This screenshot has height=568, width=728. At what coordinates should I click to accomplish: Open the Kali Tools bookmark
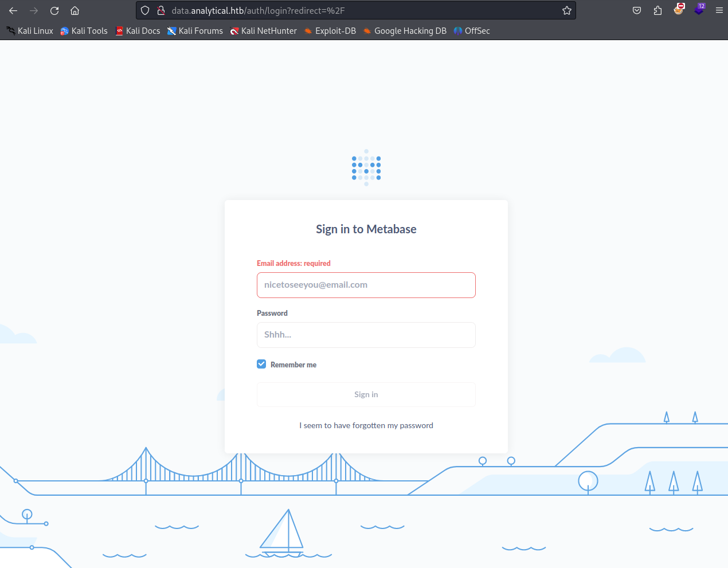(x=84, y=31)
